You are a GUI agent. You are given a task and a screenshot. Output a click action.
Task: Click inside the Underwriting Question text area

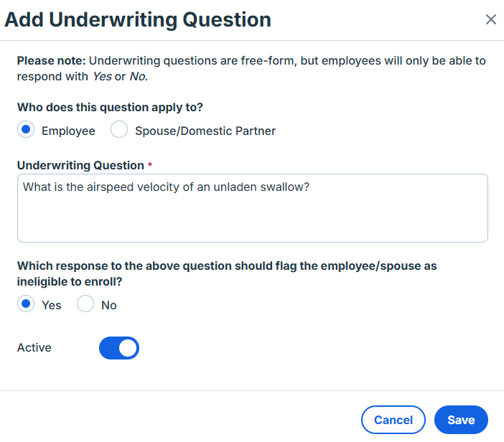point(252,222)
